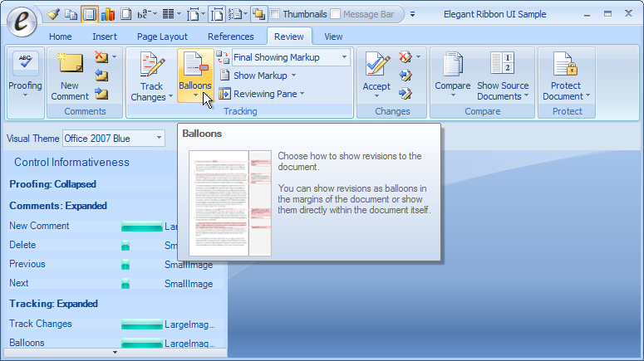Screen dimensions: 644x361
Task: Switch to the Page Layout tab
Action: point(162,37)
